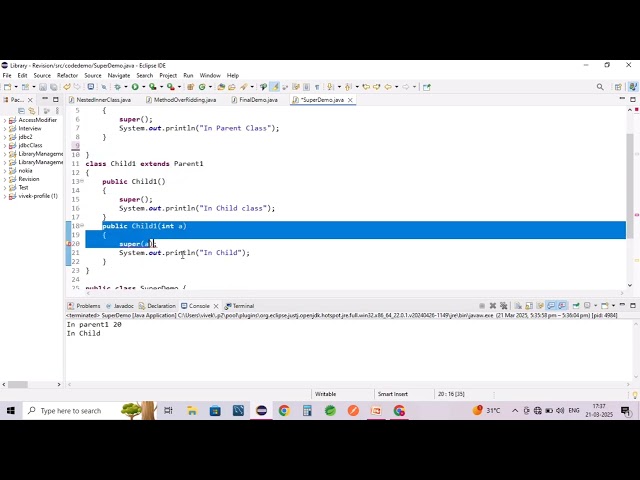Screen dimensions: 640x480
Task: Click the Back navigation arrow
Action: (388, 87)
